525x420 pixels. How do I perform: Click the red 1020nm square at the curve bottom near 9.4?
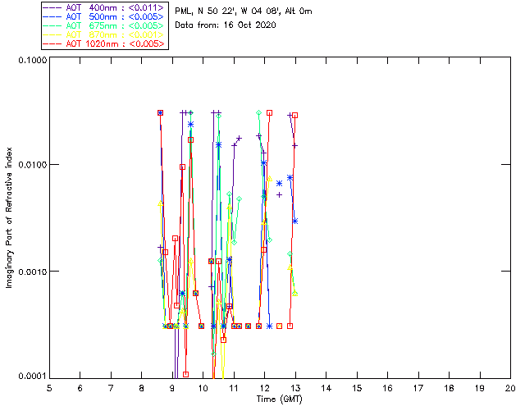[x=186, y=374]
